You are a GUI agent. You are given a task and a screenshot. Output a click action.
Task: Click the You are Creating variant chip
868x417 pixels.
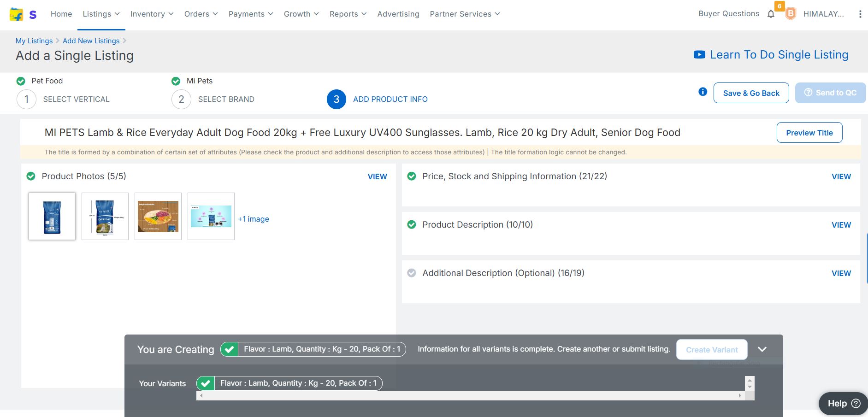click(x=313, y=349)
